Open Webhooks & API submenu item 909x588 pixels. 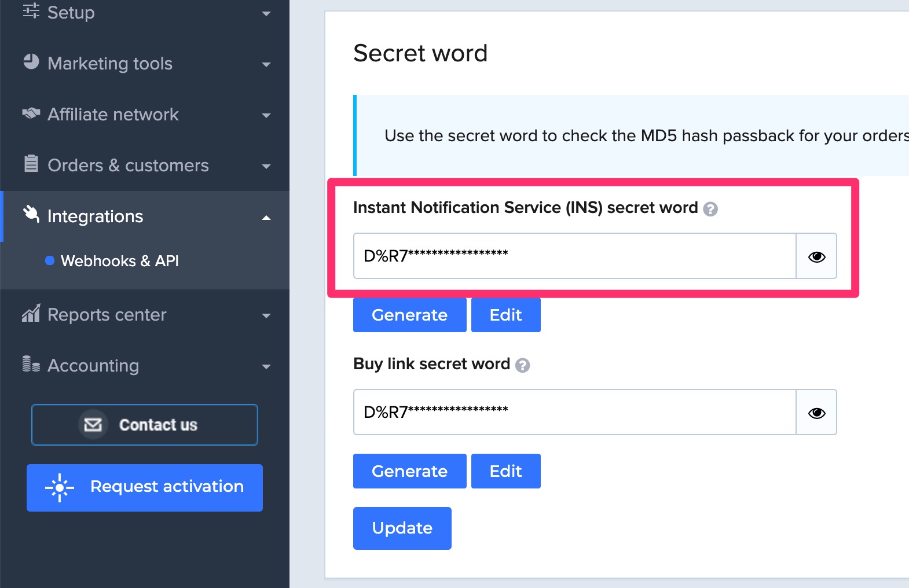120,261
